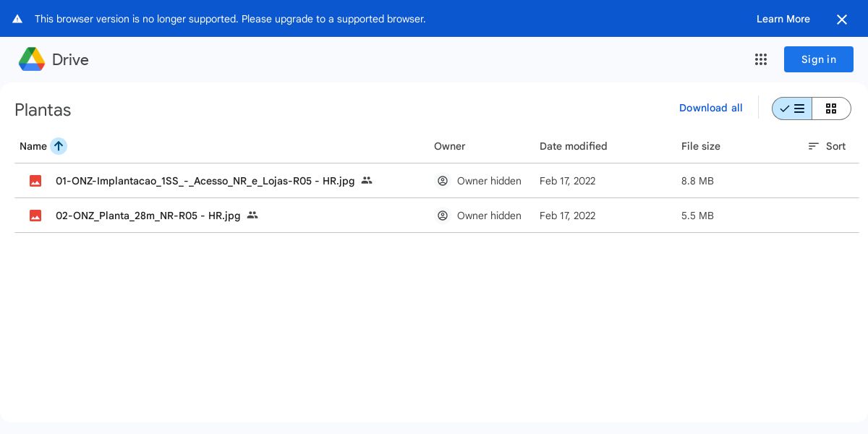Click the Name column header

pos(33,146)
